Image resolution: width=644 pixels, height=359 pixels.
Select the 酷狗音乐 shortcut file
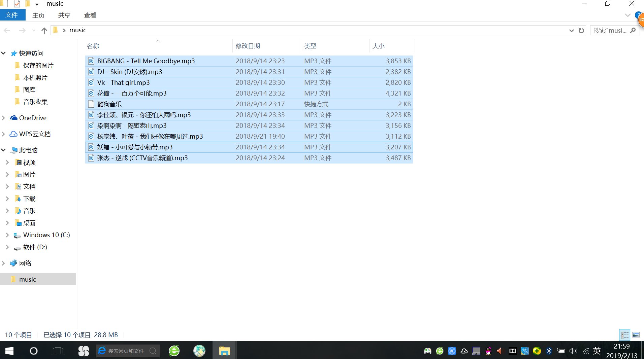[108, 104]
